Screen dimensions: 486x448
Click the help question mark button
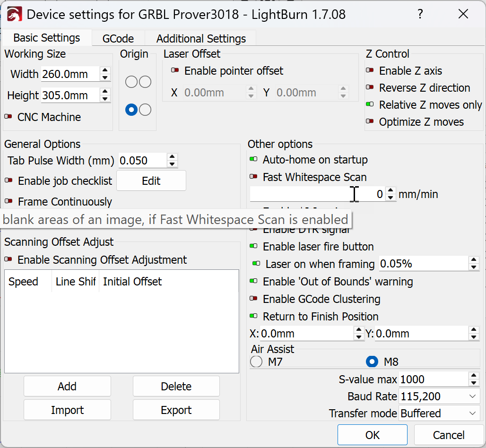point(420,14)
